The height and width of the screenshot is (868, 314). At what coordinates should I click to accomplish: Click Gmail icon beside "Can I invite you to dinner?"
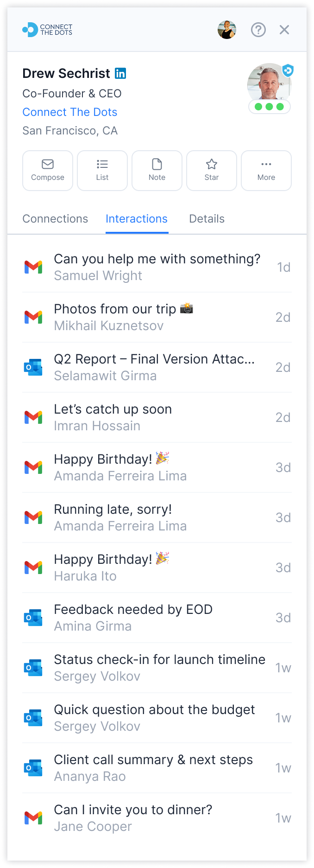(x=33, y=818)
